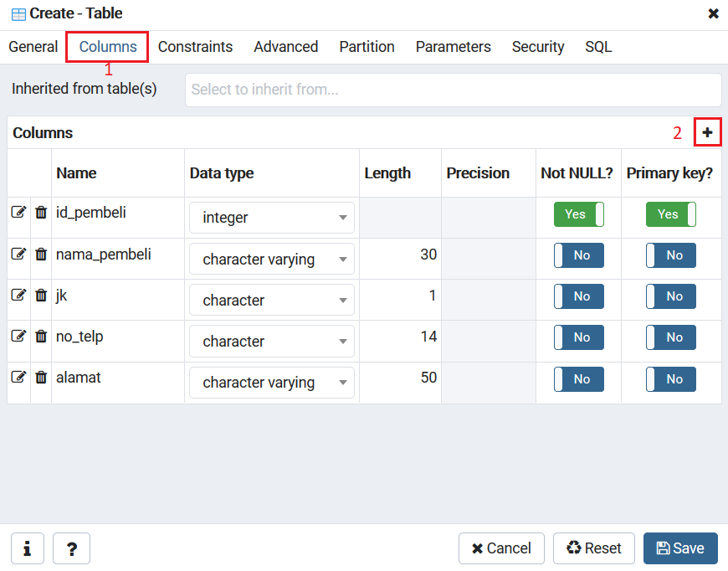The height and width of the screenshot is (571, 728).
Task: Open the data type dropdown for id_pembeli
Action: pos(271,217)
